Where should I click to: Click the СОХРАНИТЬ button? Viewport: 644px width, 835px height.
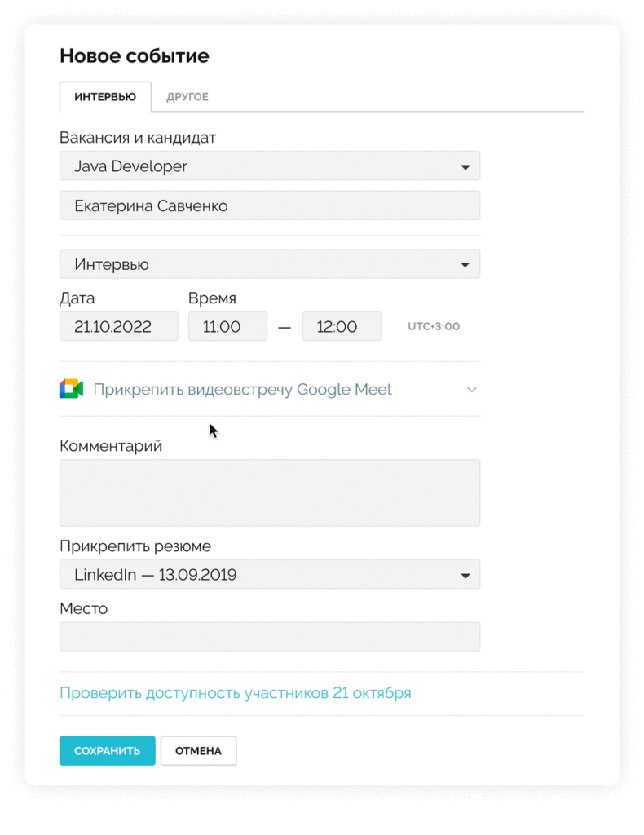pos(107,751)
